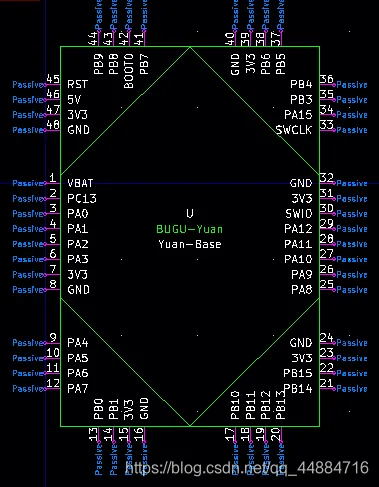379x487 pixels.
Task: Click the PB4 pin label
Action: pyautogui.click(x=301, y=84)
